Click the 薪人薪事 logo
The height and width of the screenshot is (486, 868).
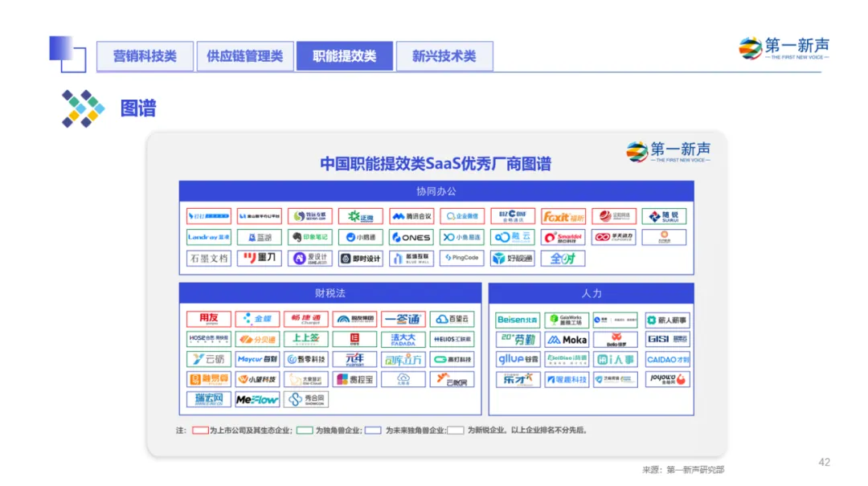pos(668,320)
